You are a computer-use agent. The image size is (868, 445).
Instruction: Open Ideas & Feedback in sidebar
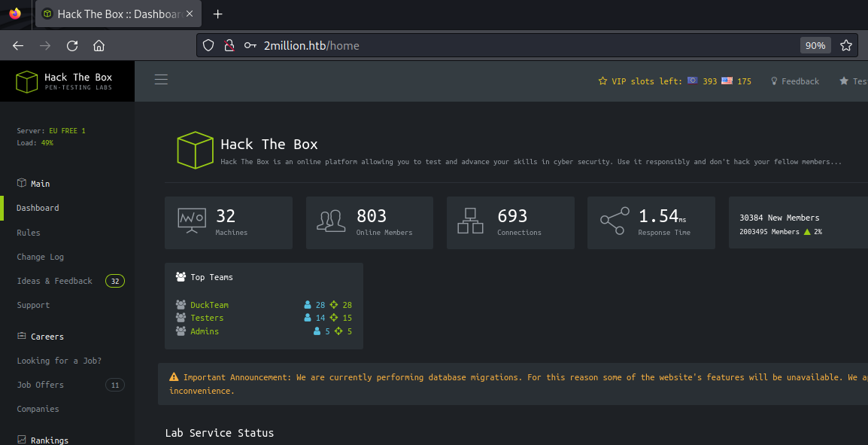coord(55,281)
